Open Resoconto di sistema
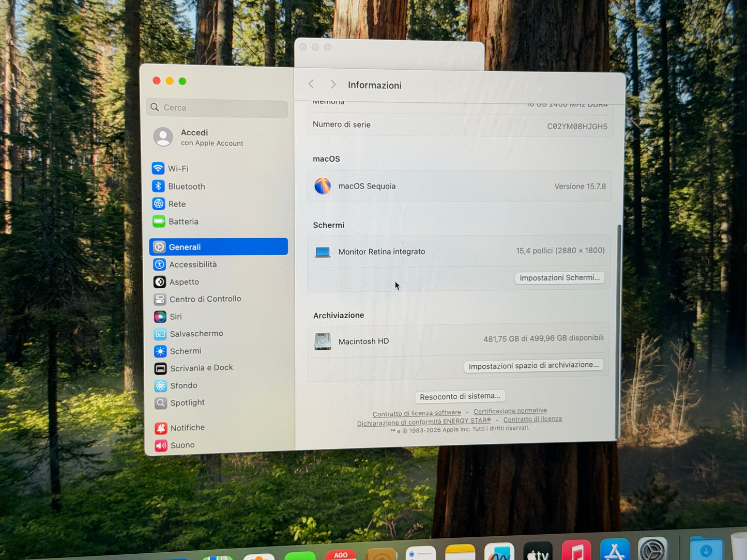This screenshot has height=560, width=747. [460, 396]
